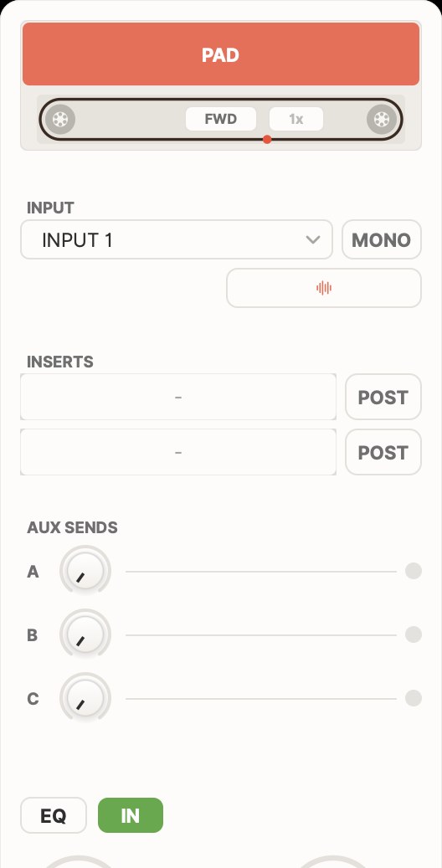Click the aux send C knob
This screenshot has width=442, height=868.
coord(85,698)
